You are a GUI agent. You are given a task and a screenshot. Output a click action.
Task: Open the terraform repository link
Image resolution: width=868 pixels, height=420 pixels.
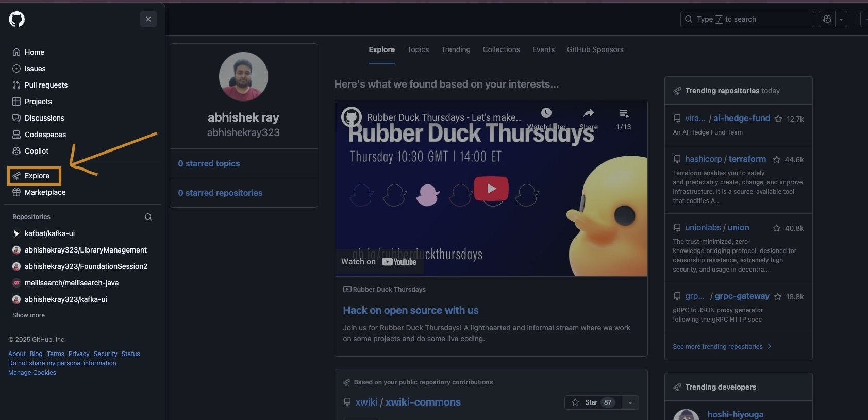(747, 159)
